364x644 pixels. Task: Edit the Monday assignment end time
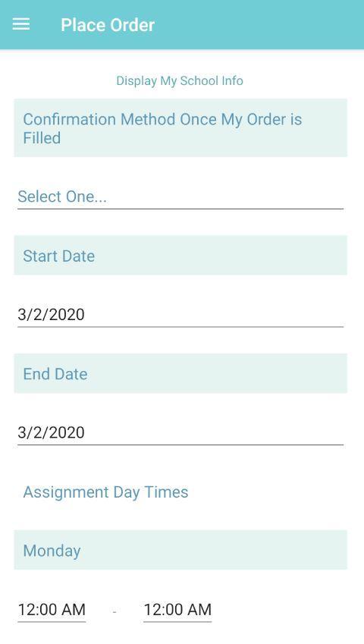177,610
